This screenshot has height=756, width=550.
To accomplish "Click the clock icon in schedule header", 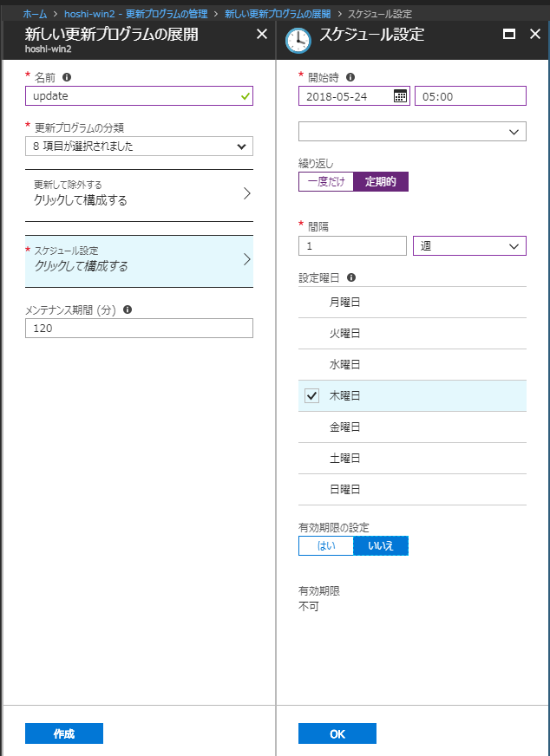I will (x=298, y=41).
